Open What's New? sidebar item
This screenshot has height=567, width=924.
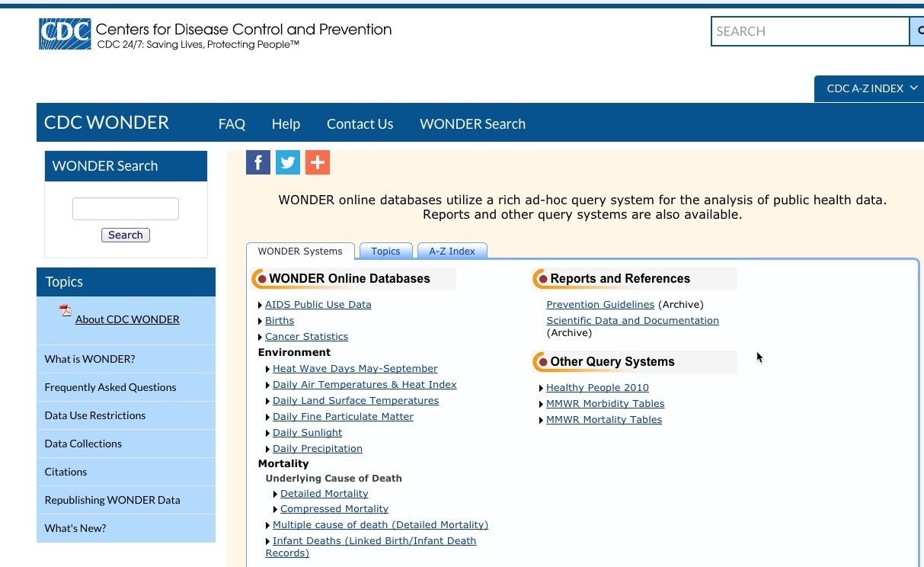click(x=126, y=528)
